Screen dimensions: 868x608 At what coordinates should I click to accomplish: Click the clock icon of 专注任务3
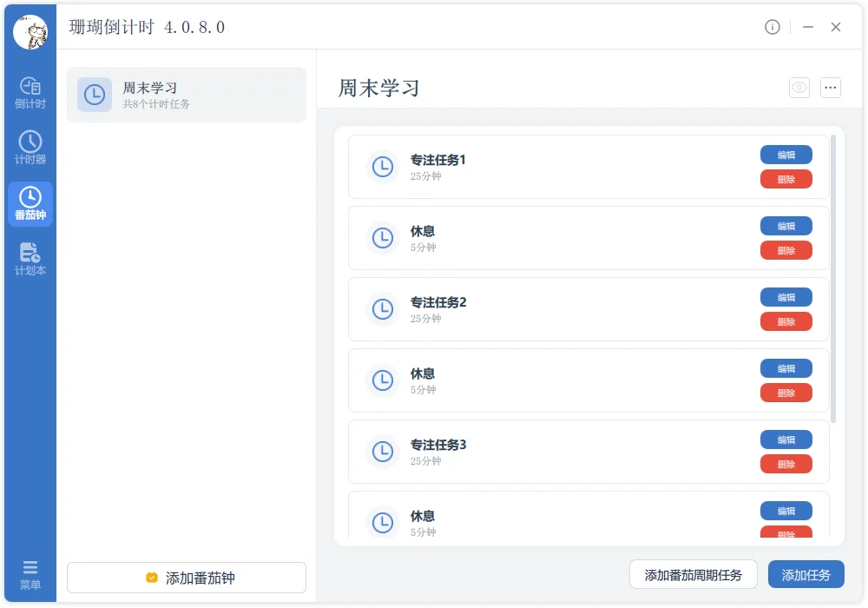383,452
